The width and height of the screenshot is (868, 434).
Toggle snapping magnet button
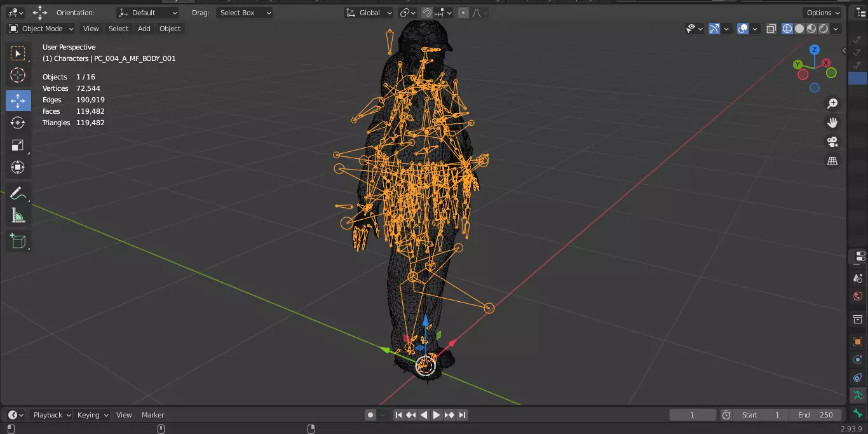[427, 13]
